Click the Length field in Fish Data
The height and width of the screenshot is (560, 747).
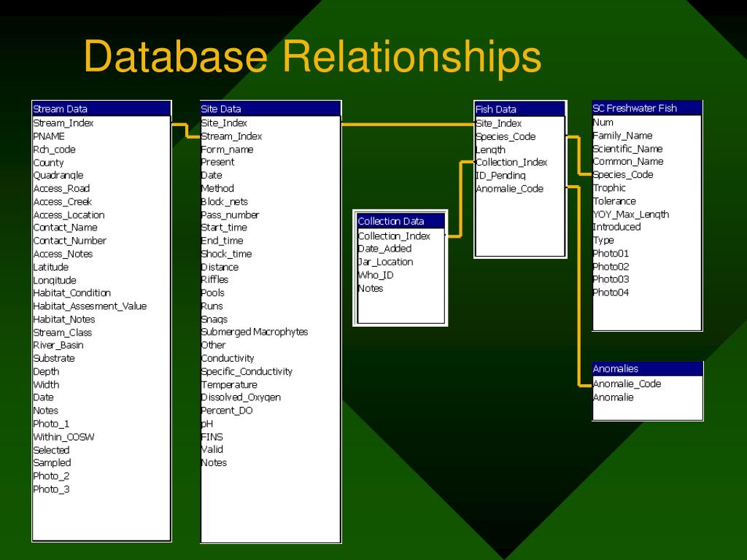pos(491,150)
